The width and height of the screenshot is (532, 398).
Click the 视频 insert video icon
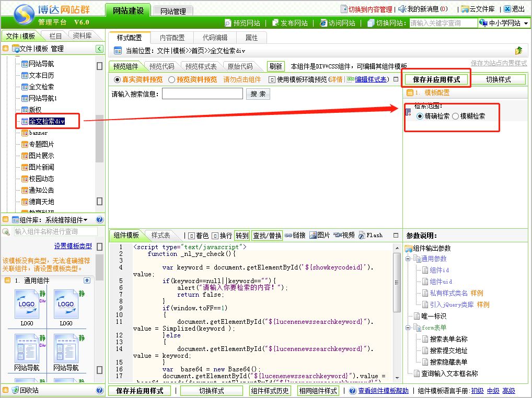[337, 236]
